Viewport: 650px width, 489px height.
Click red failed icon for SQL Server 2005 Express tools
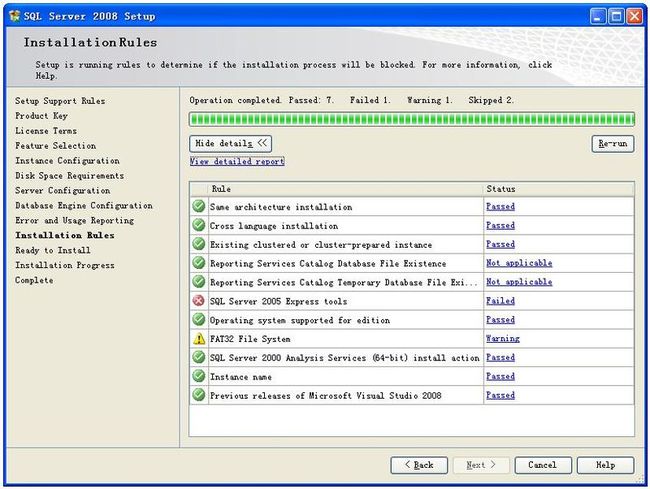pyautogui.click(x=199, y=300)
